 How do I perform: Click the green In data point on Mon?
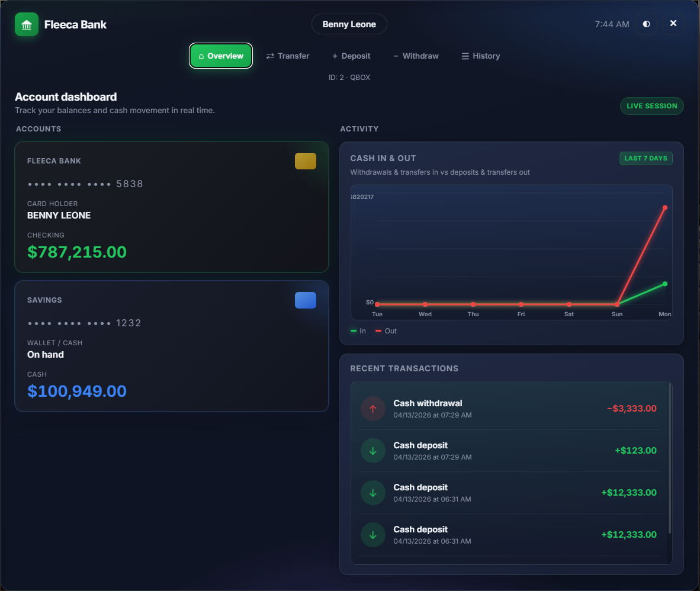tap(664, 284)
